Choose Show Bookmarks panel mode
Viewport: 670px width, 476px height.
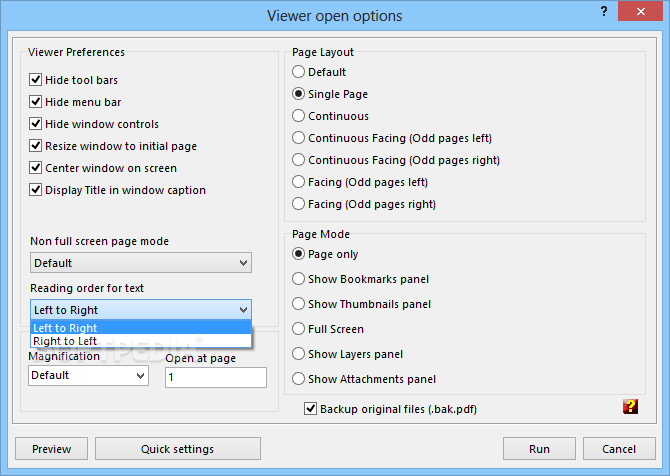(298, 279)
